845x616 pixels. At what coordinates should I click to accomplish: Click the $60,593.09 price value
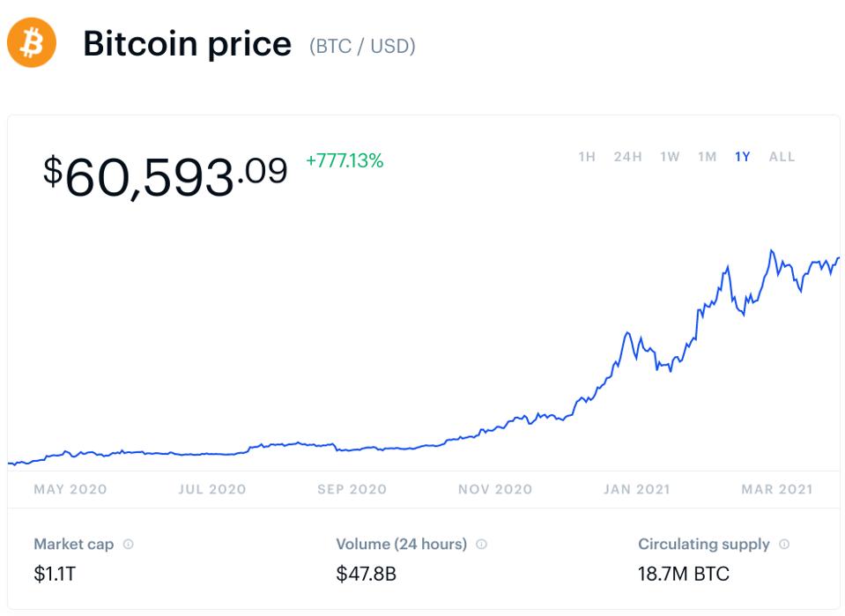coord(166,174)
